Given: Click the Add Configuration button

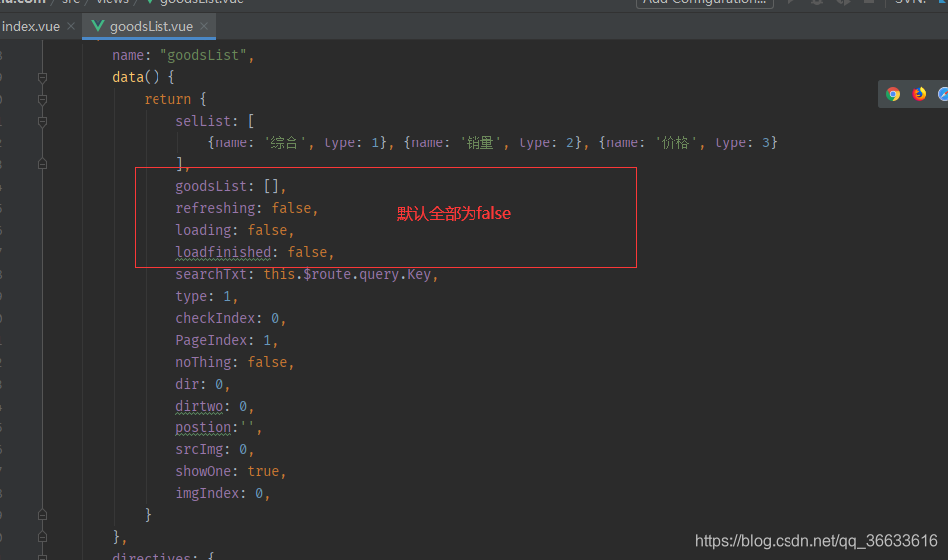Looking at the screenshot, I should pos(705,2).
